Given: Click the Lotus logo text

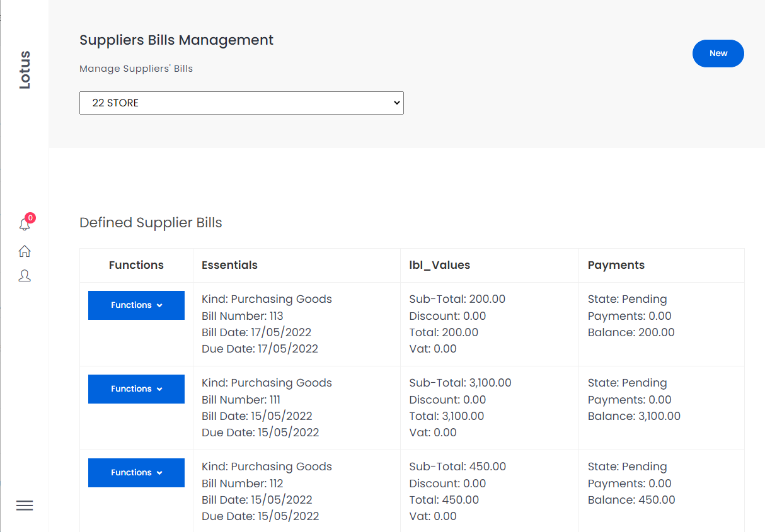Looking at the screenshot, I should tap(25, 70).
